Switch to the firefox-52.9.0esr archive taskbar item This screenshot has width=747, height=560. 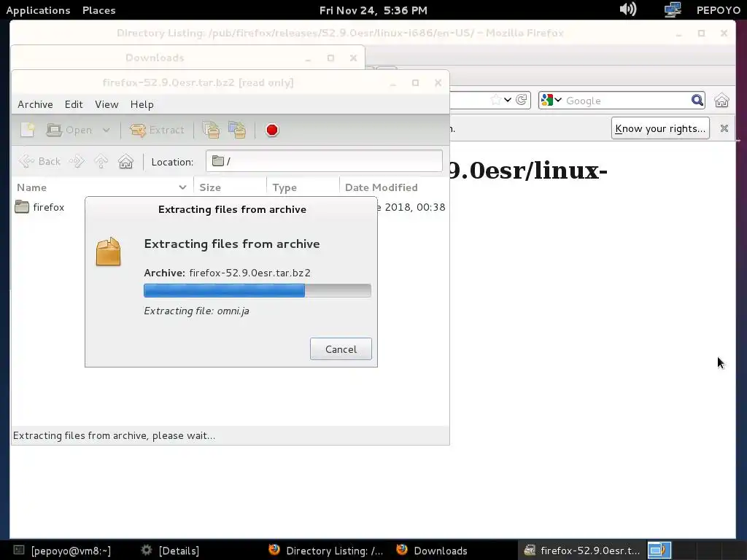point(581,551)
